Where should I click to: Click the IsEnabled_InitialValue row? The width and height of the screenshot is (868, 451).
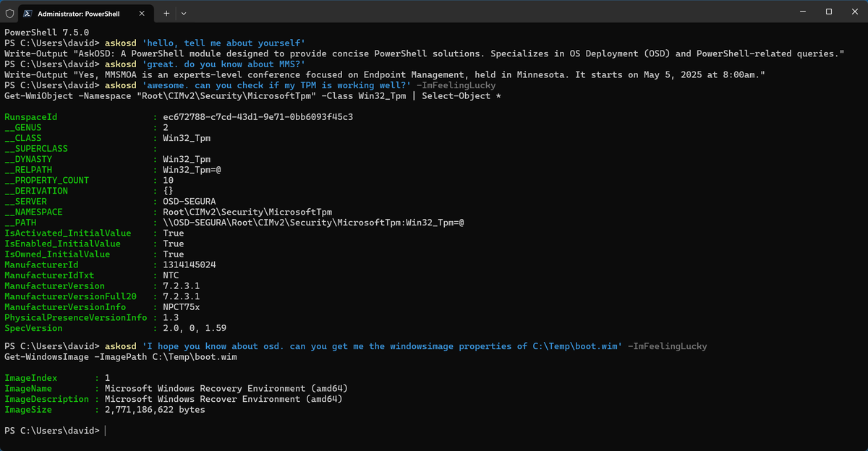94,244
